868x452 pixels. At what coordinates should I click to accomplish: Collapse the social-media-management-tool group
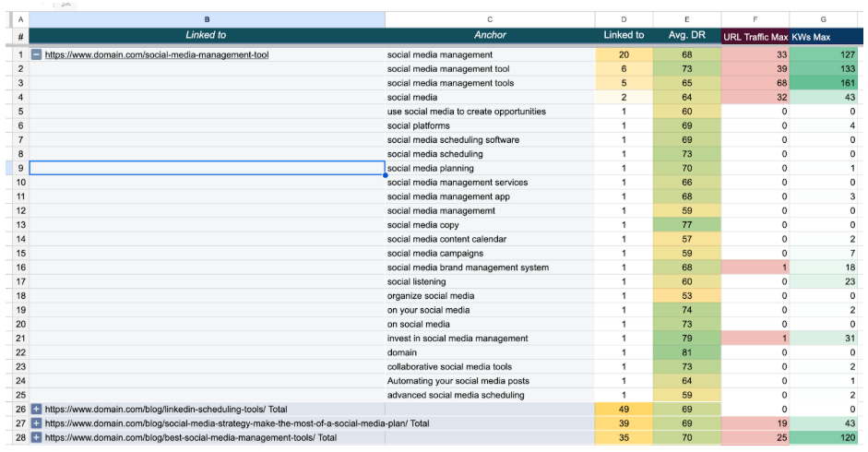click(x=36, y=54)
